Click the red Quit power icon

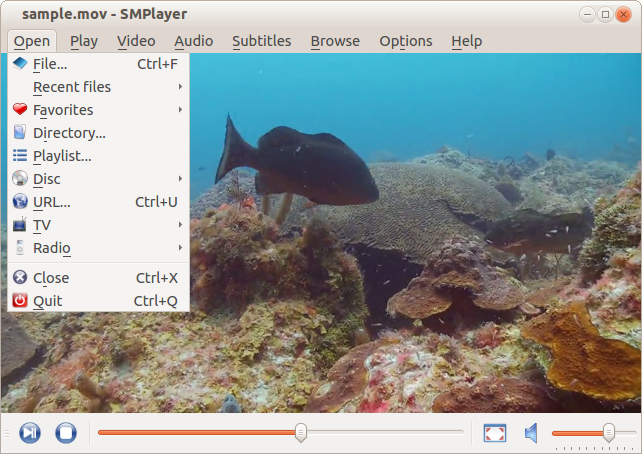tap(20, 301)
